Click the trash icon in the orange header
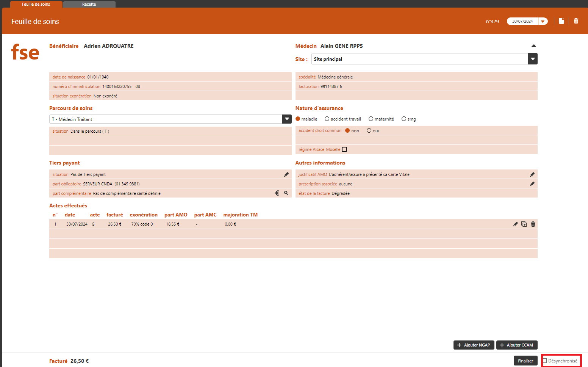The image size is (588, 367). (576, 21)
